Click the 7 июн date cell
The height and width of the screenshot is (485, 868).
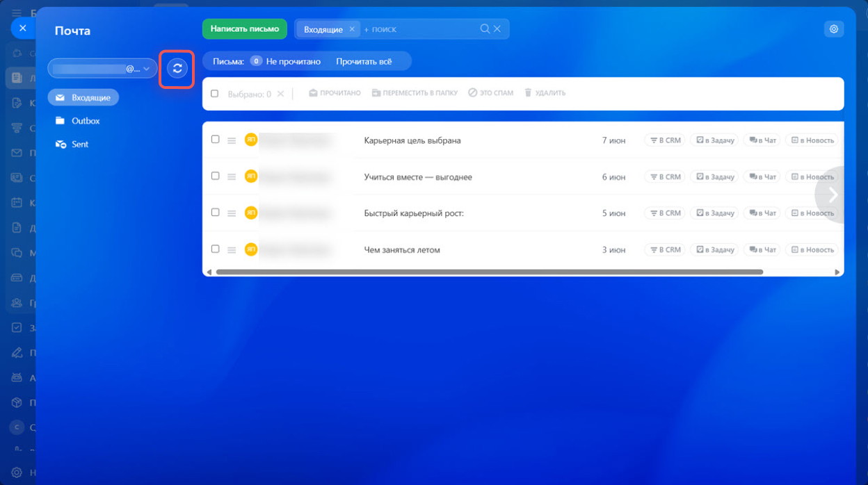click(x=613, y=140)
